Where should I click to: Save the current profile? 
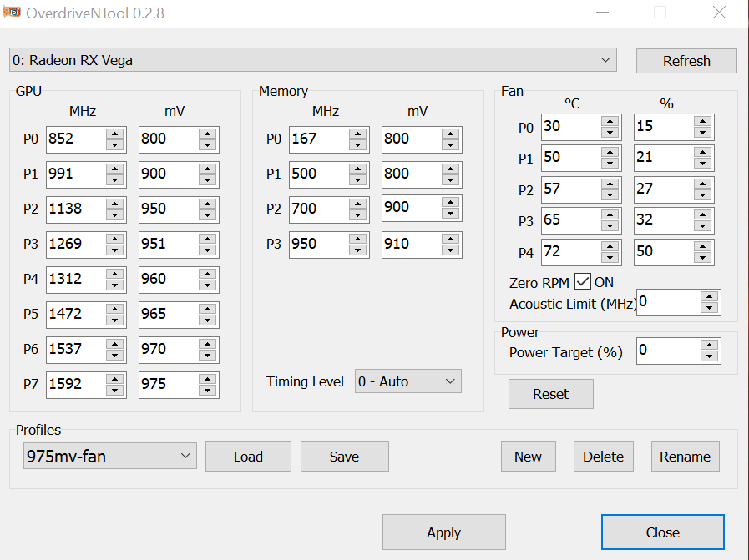[x=344, y=457]
